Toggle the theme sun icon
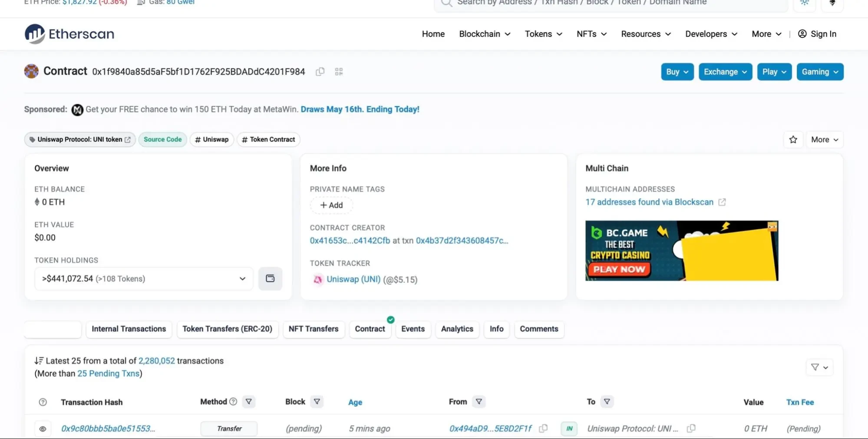This screenshot has height=439, width=868. tap(805, 3)
